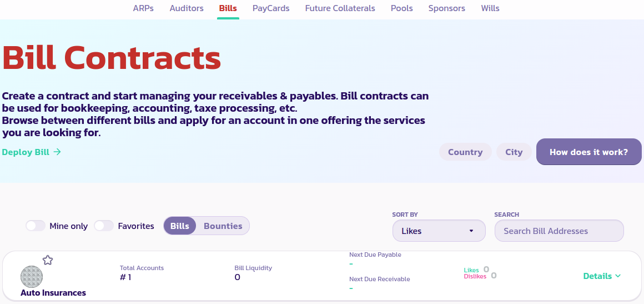Click the Auto Insurances avatar image

point(32,277)
